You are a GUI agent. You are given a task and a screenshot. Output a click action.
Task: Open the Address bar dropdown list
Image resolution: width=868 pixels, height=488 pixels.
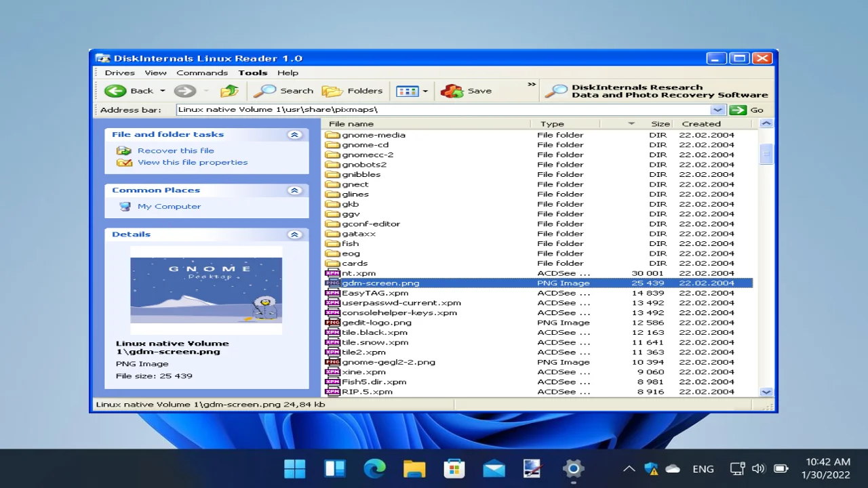(717, 110)
